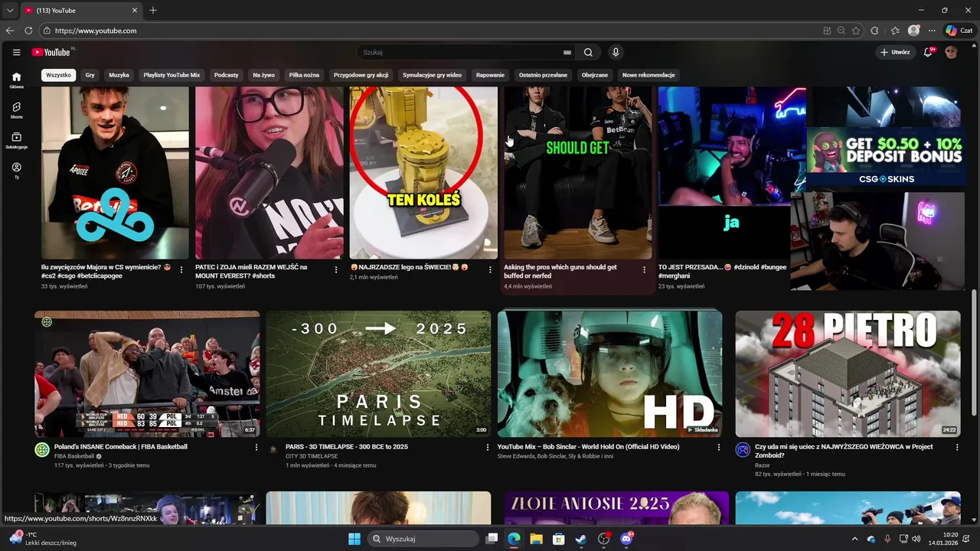Open browser extensions puzzle icon
980x551 pixels.
pos(875,31)
